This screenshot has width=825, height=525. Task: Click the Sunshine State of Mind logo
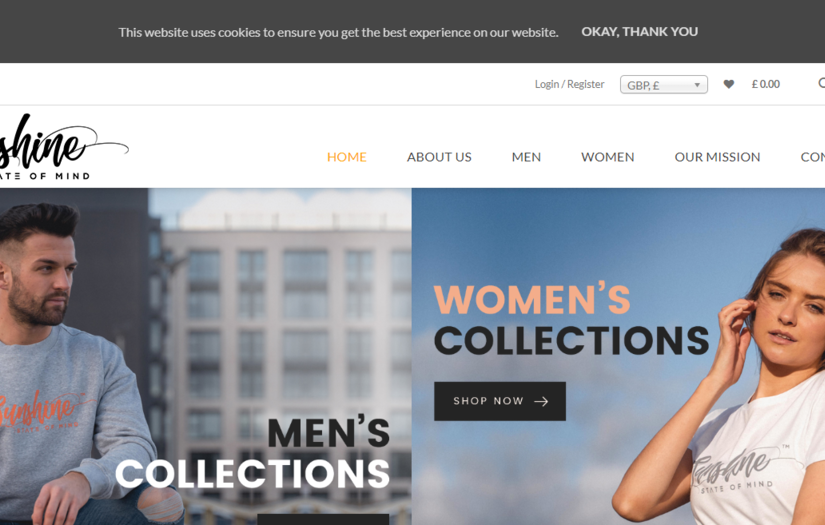(63, 147)
